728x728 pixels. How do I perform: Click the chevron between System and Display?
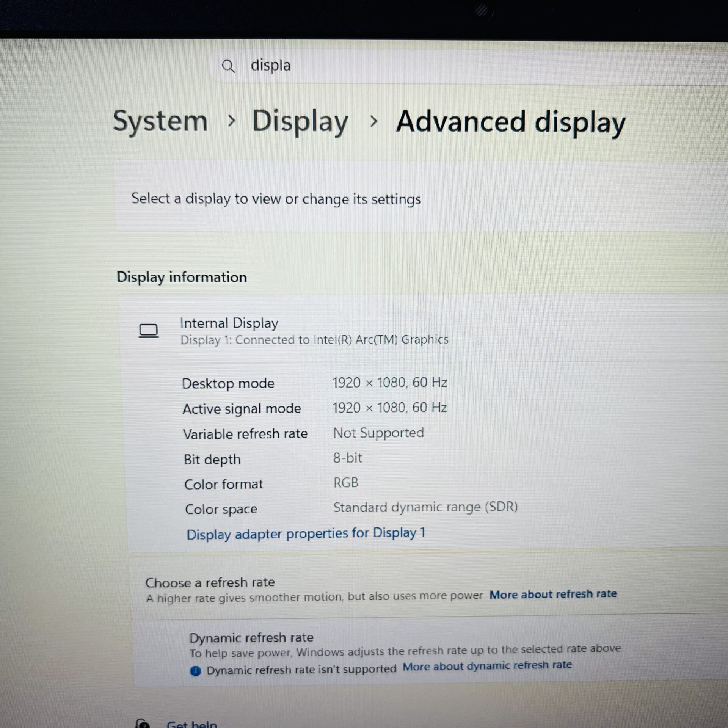tap(231, 121)
